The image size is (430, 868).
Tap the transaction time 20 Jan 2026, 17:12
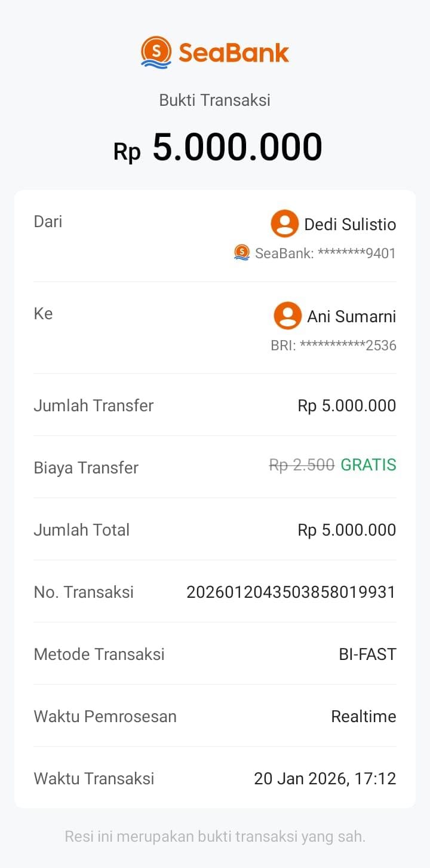point(325,778)
